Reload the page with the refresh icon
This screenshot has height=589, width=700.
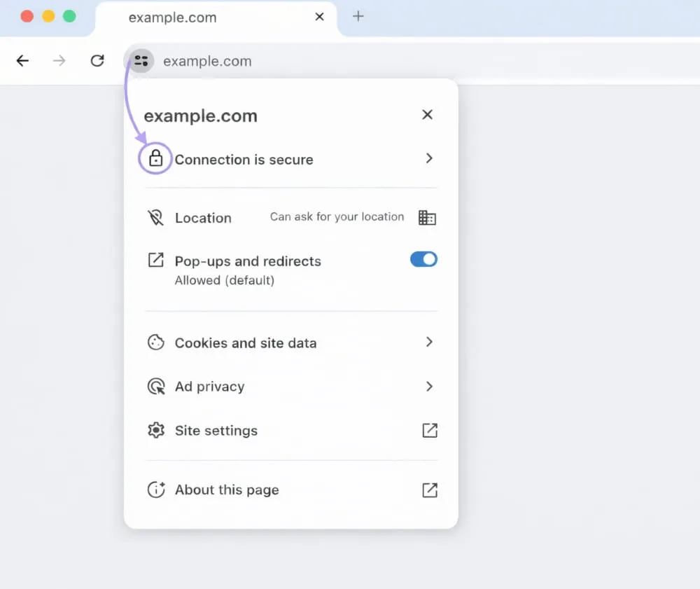[x=97, y=61]
